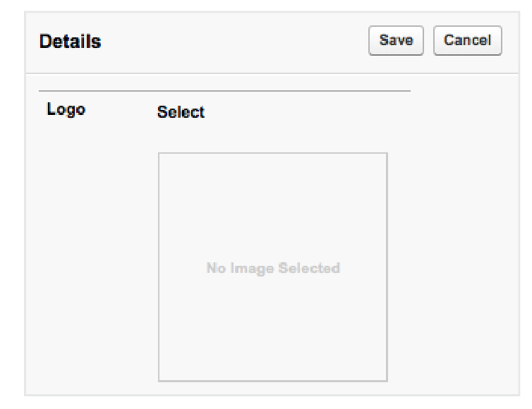
Task: Hit Save in the Details header
Action: 395,41
